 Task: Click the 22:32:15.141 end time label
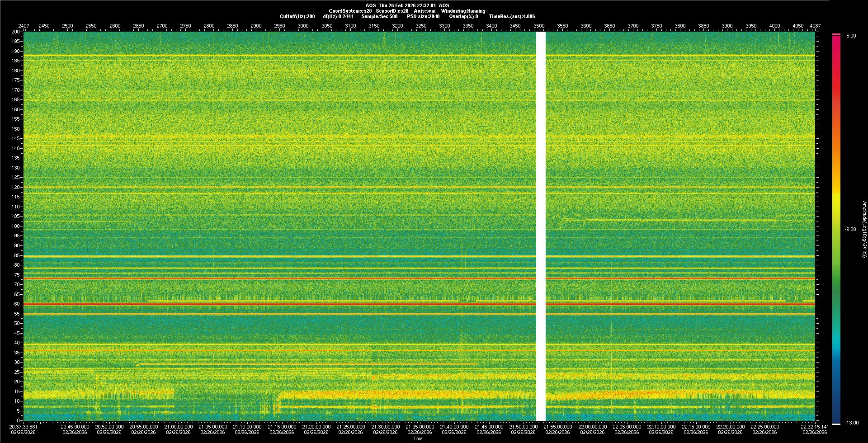[x=815, y=427]
